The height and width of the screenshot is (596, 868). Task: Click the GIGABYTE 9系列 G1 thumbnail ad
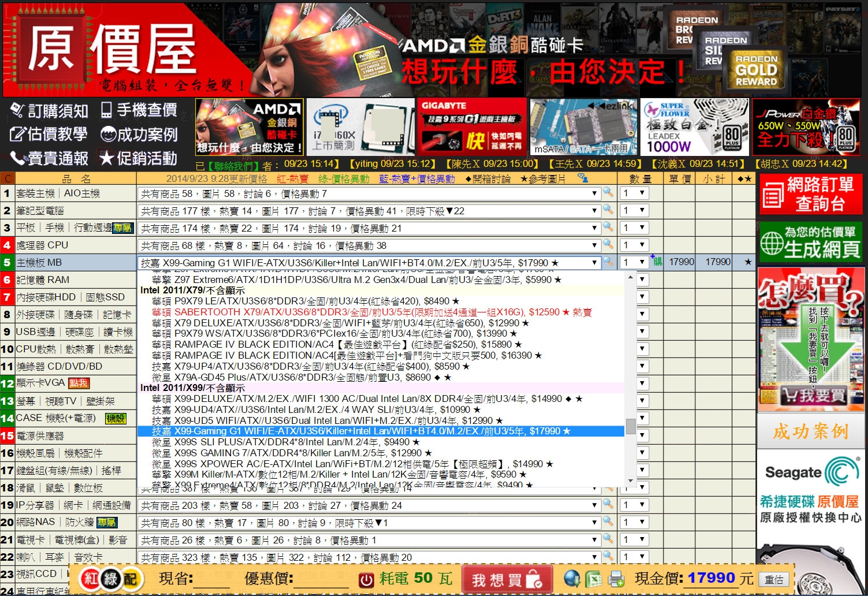[x=472, y=126]
